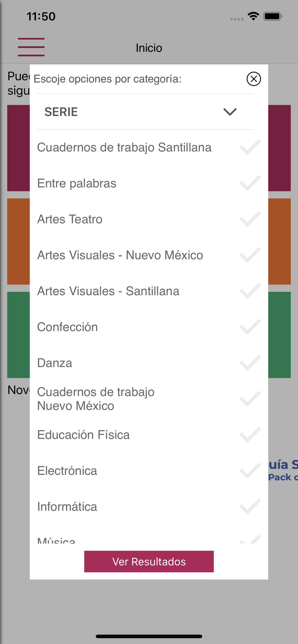This screenshot has height=644, width=298.
Task: Close the category options dialog
Action: pos(253,79)
